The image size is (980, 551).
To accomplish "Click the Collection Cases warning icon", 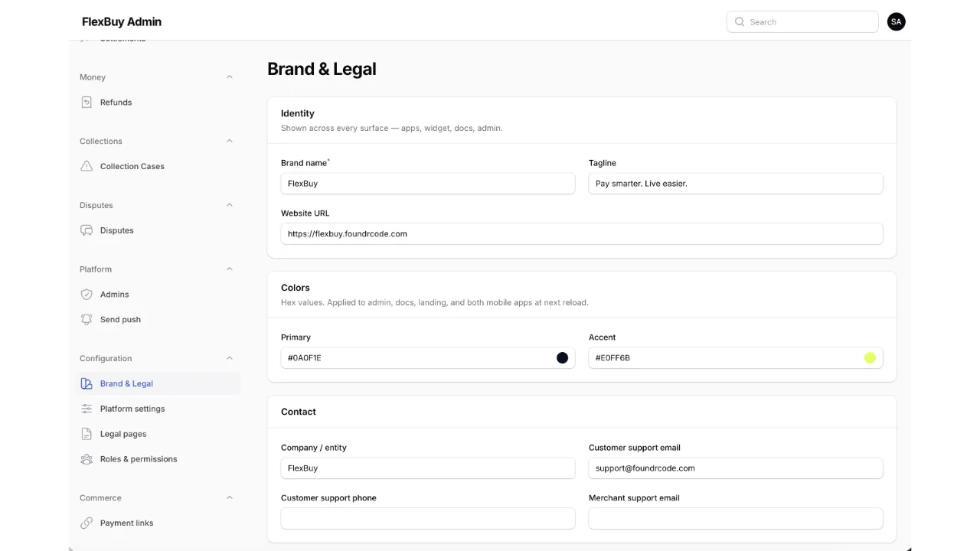I will 87,166.
